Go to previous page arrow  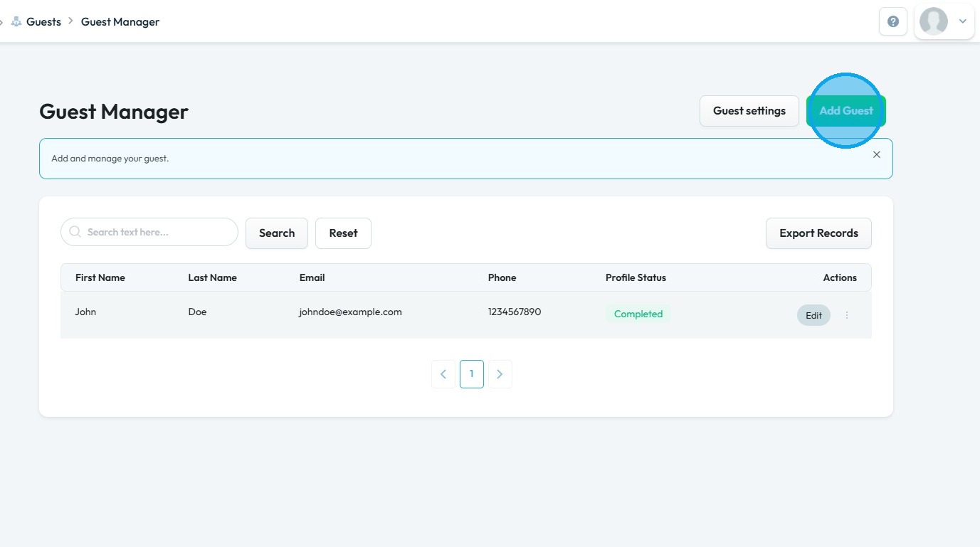tap(443, 374)
